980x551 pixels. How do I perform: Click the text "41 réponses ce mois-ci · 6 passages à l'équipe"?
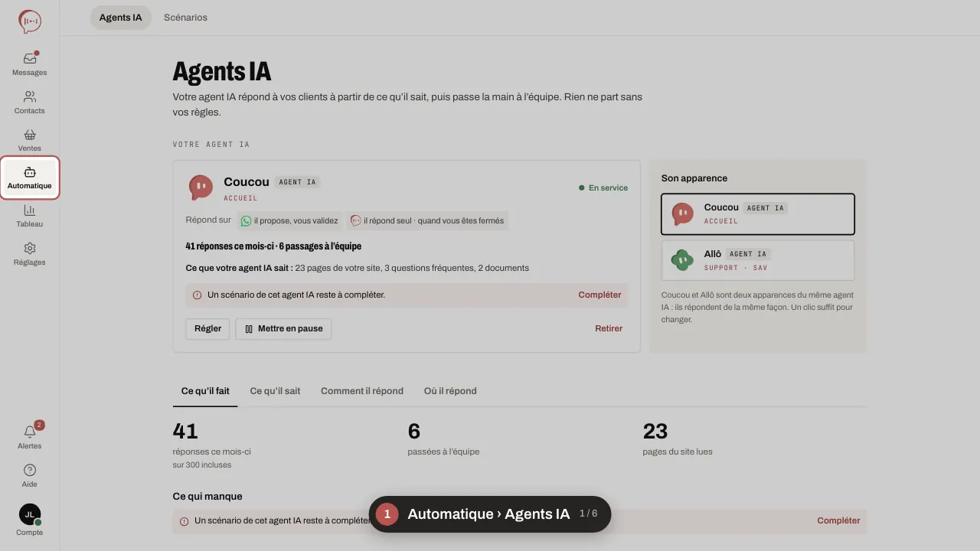click(273, 246)
